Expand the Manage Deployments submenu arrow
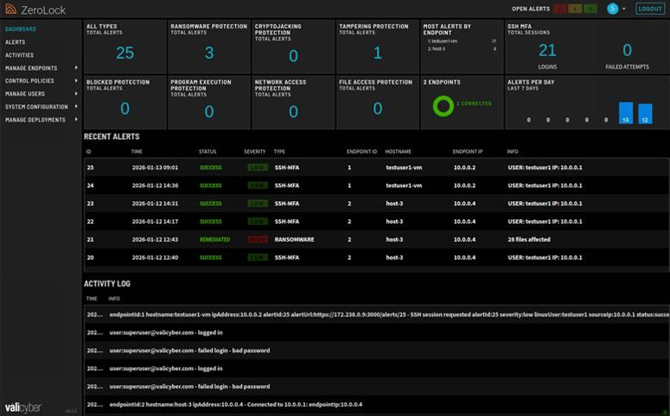 point(76,119)
